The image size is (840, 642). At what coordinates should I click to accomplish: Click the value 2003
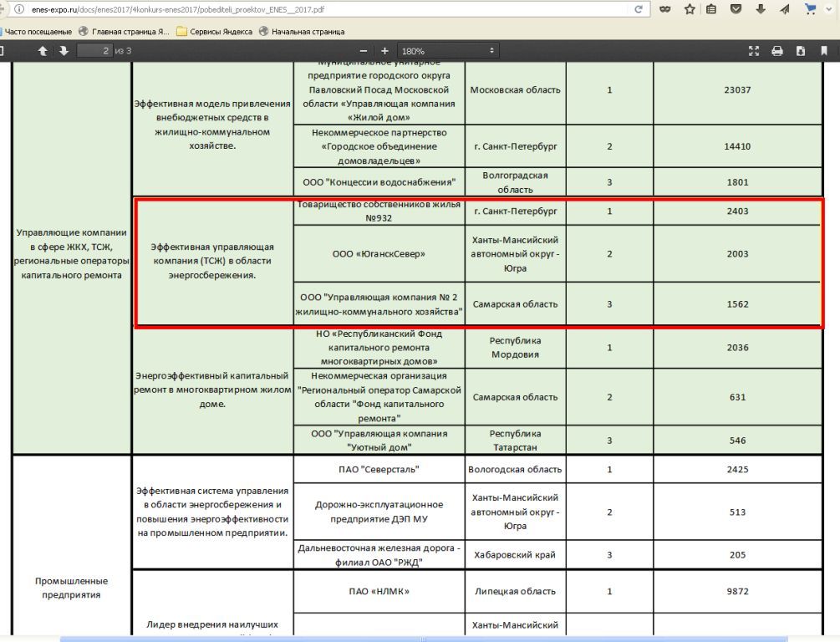click(737, 254)
